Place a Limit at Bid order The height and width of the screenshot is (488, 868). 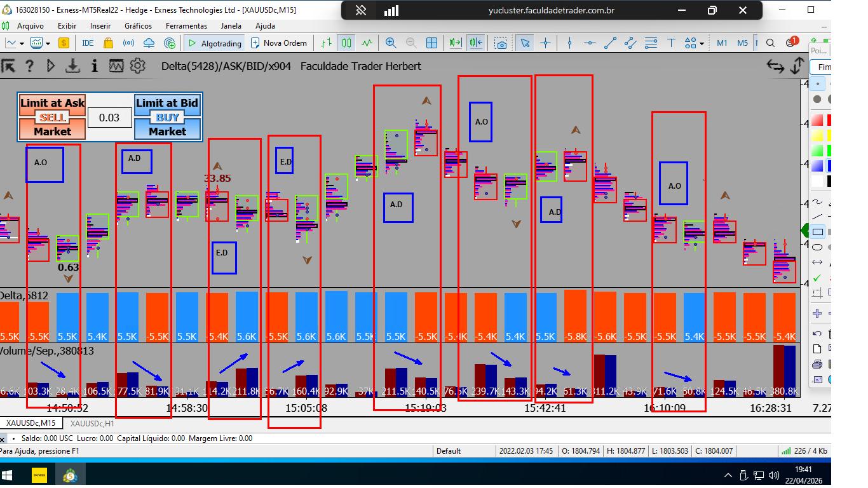(167, 103)
